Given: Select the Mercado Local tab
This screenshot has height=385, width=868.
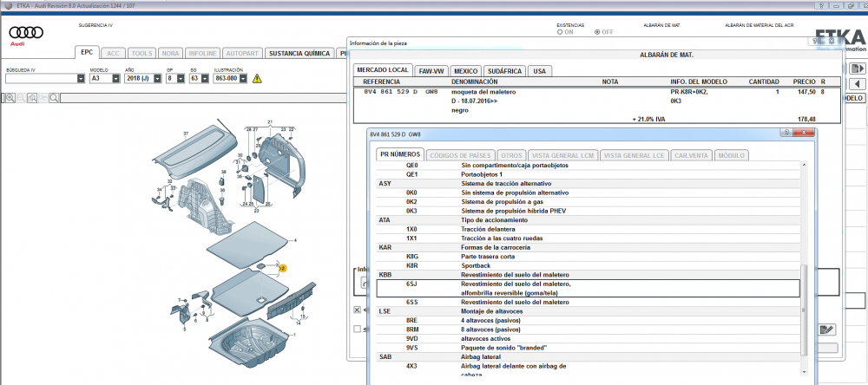Looking at the screenshot, I should tap(383, 70).
